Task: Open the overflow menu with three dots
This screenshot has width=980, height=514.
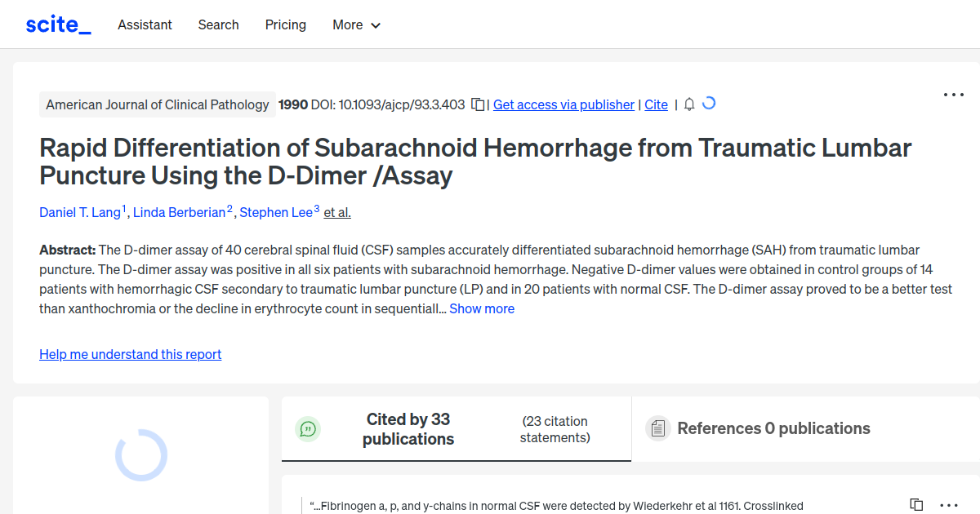Action: tap(953, 95)
